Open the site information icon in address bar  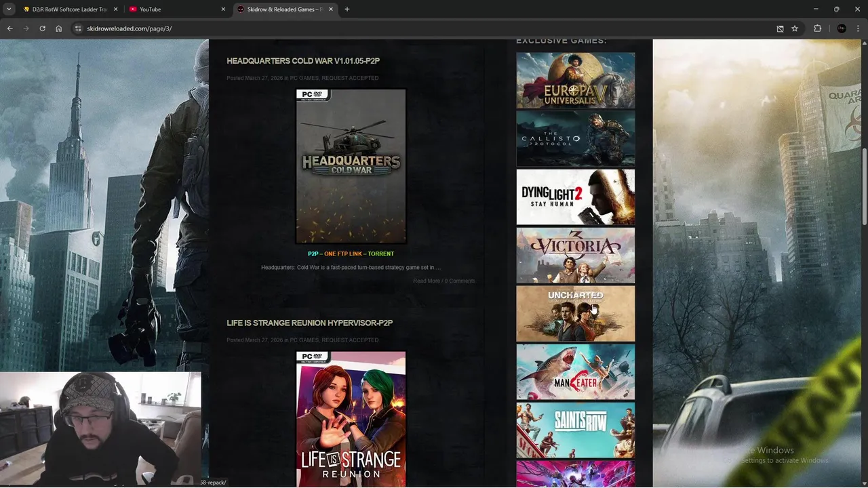pyautogui.click(x=78, y=28)
